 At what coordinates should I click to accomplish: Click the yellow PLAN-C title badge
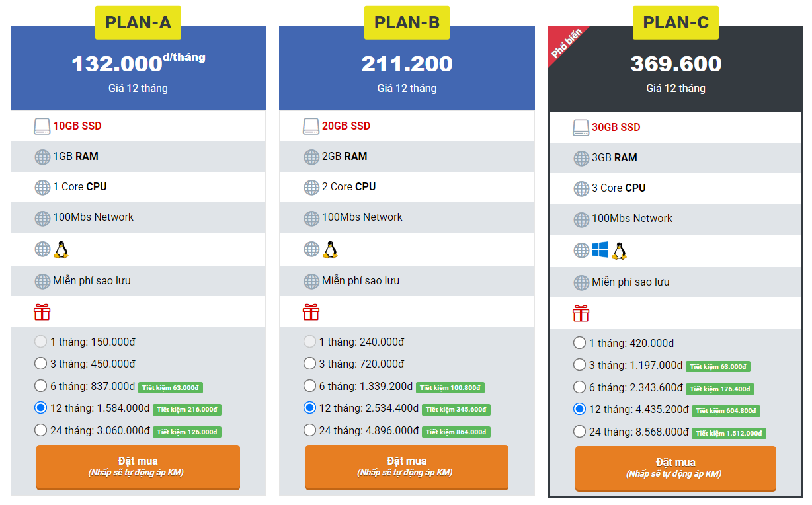tap(676, 22)
